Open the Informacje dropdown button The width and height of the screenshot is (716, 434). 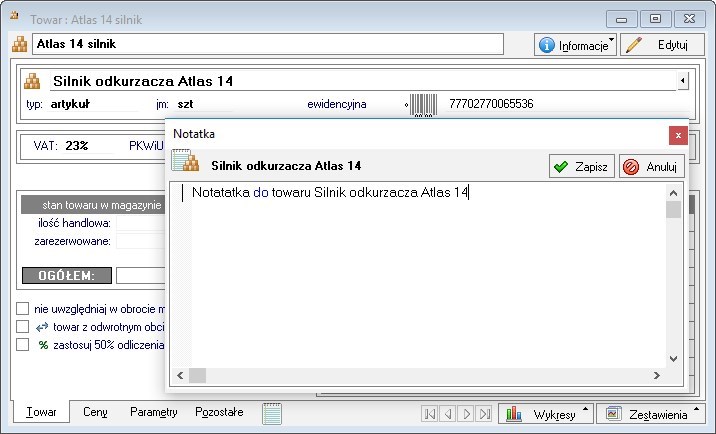575,45
